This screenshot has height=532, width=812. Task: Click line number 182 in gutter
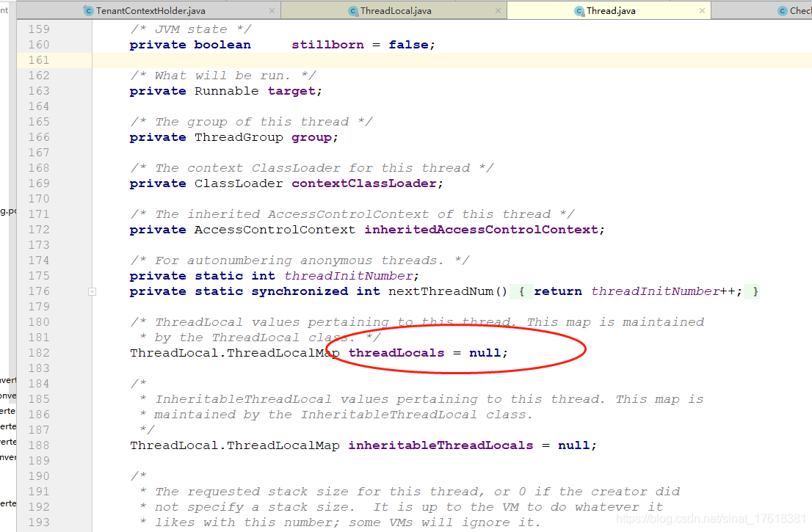click(39, 353)
